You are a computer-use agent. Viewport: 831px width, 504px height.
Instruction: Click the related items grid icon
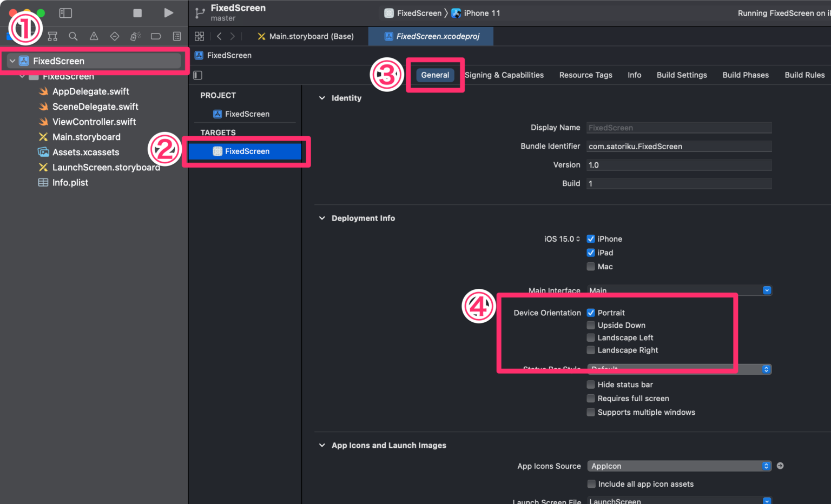pos(199,36)
